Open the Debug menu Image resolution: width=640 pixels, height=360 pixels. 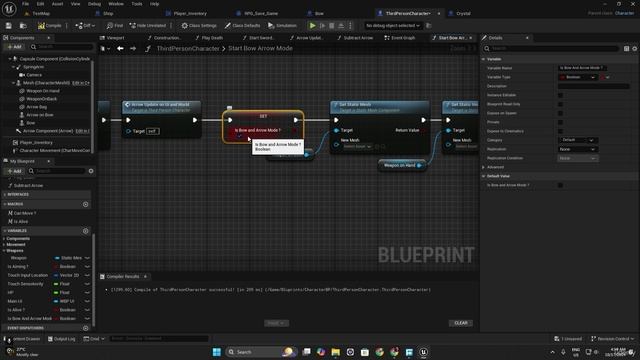pyautogui.click(x=94, y=4)
